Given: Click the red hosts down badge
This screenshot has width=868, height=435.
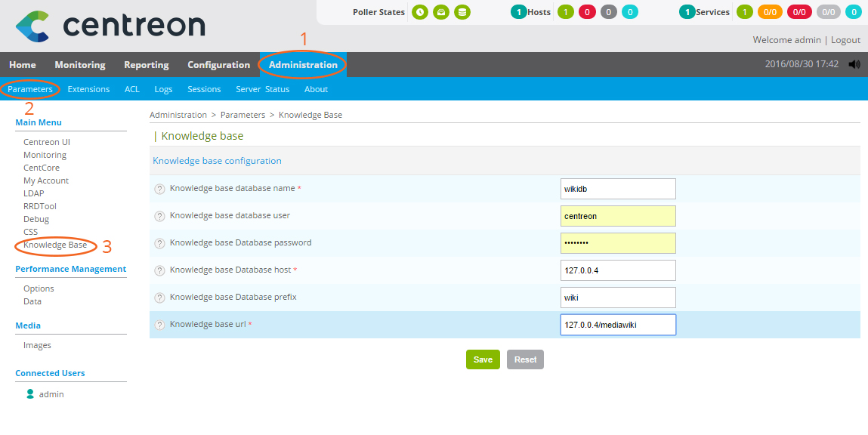Looking at the screenshot, I should point(587,11).
